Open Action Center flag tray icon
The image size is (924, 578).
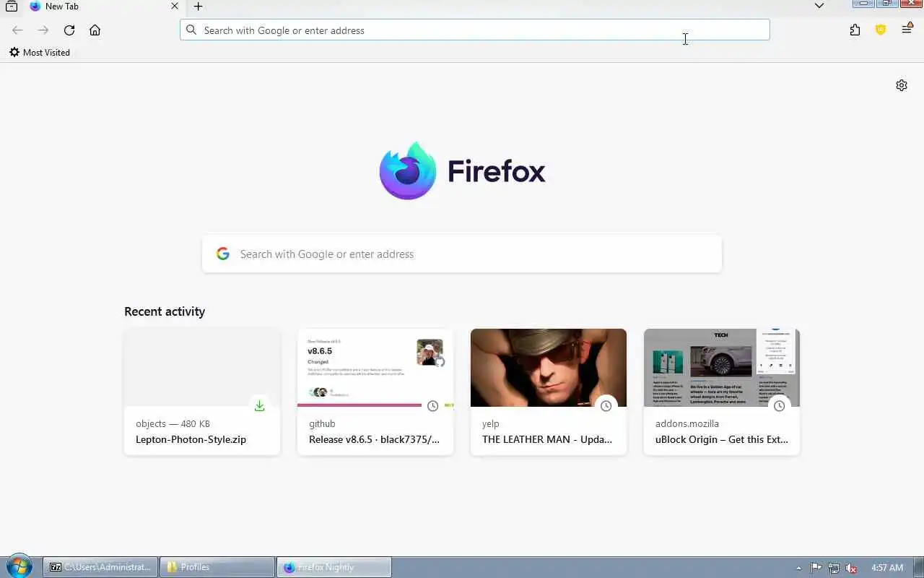click(816, 568)
